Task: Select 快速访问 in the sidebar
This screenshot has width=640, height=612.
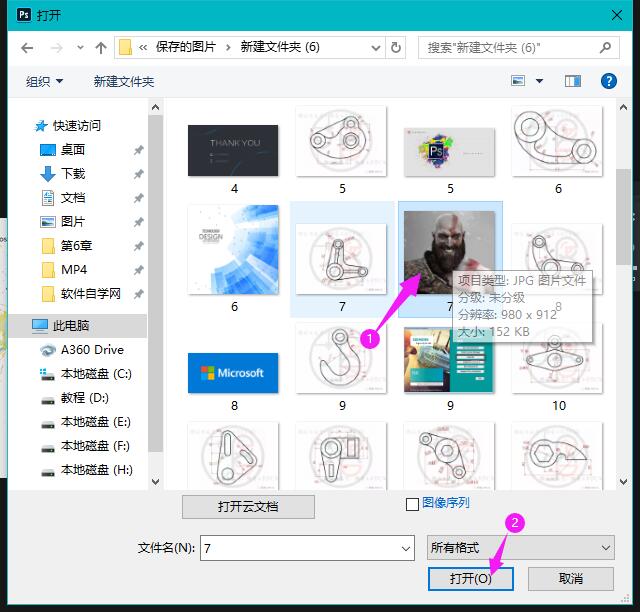Action: click(x=76, y=126)
